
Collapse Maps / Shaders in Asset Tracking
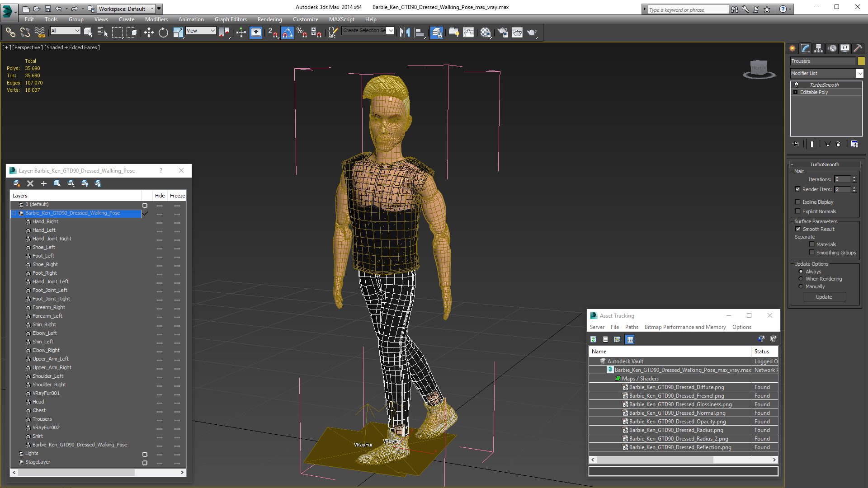(618, 379)
